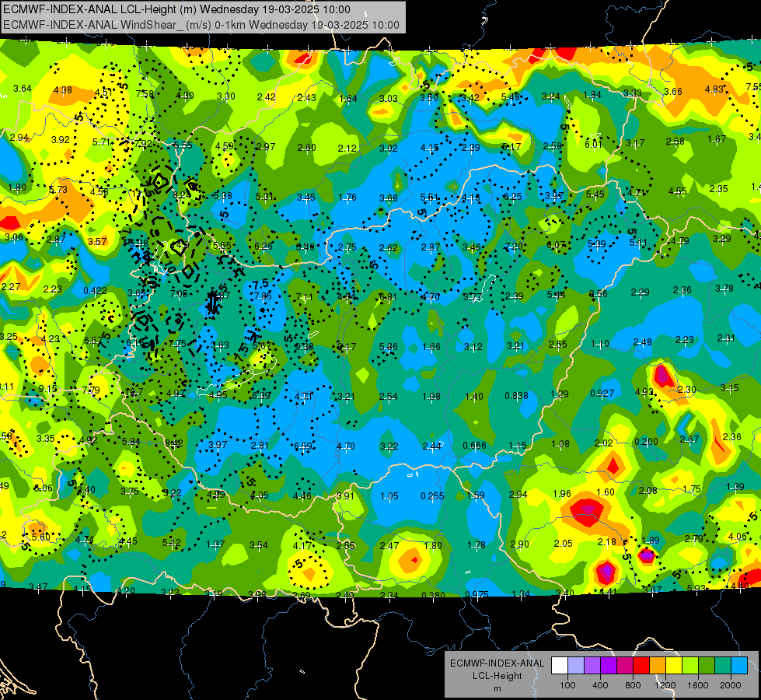Click the legend label 'ECMWF-INDEX-ANAL'
The image size is (761, 700).
tap(497, 663)
